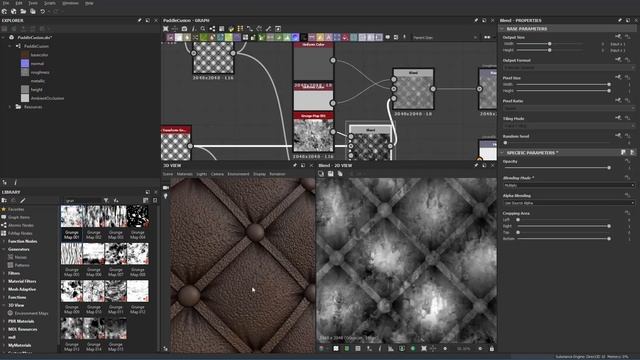Screen dimensions: 640x360
Task: Click the 3D View light bulb icon
Action: pyautogui.click(x=166, y=196)
